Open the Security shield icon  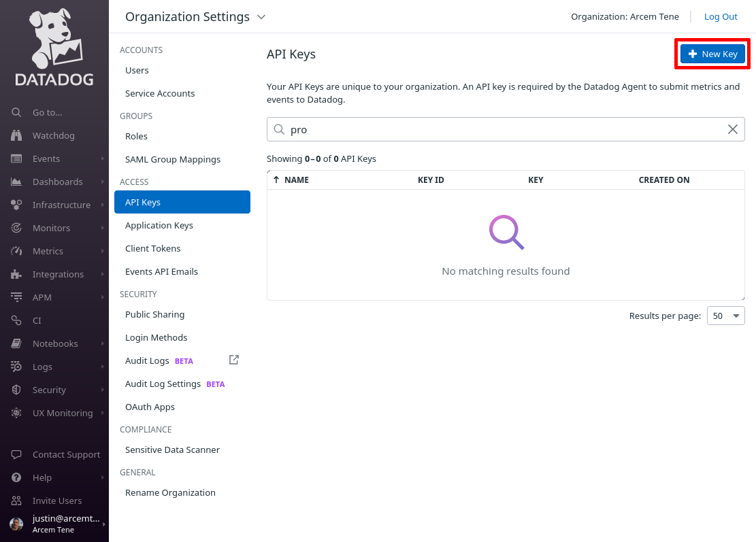pyautogui.click(x=16, y=390)
